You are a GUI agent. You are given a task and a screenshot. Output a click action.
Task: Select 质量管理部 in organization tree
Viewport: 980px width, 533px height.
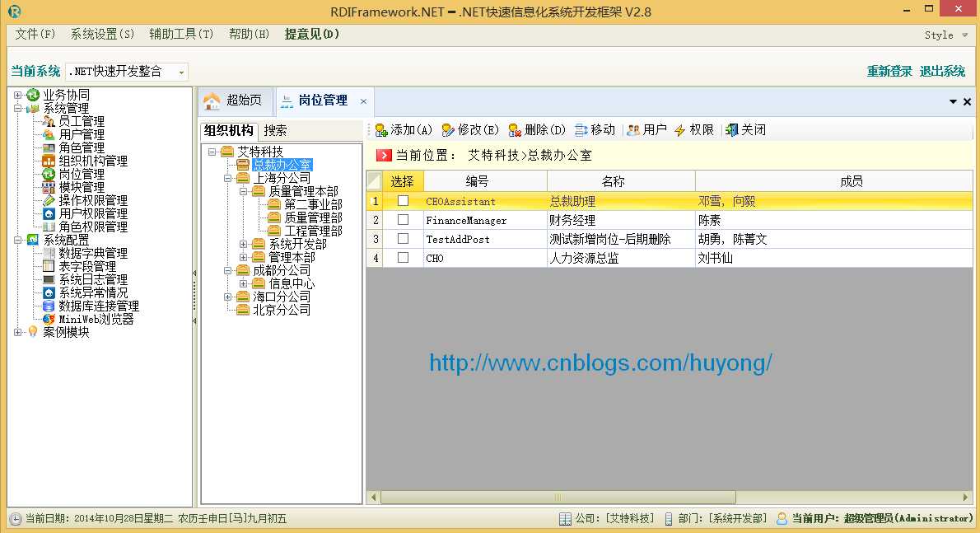click(x=313, y=217)
